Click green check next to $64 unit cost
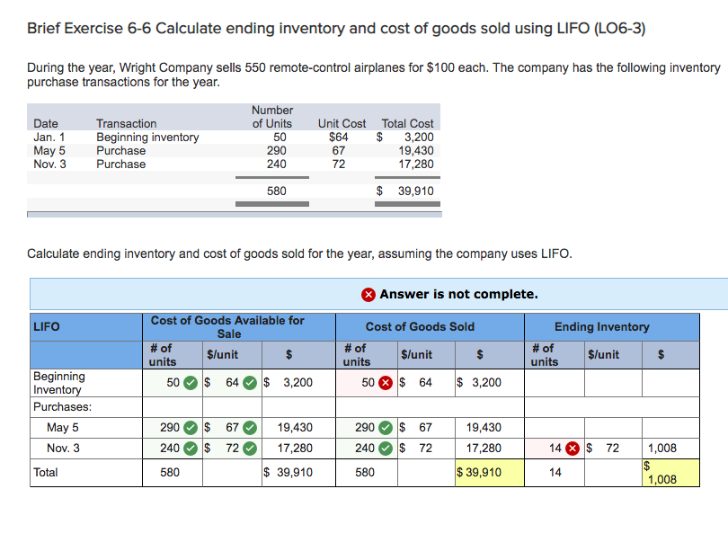This screenshot has height=560, width=728. pyautogui.click(x=250, y=383)
